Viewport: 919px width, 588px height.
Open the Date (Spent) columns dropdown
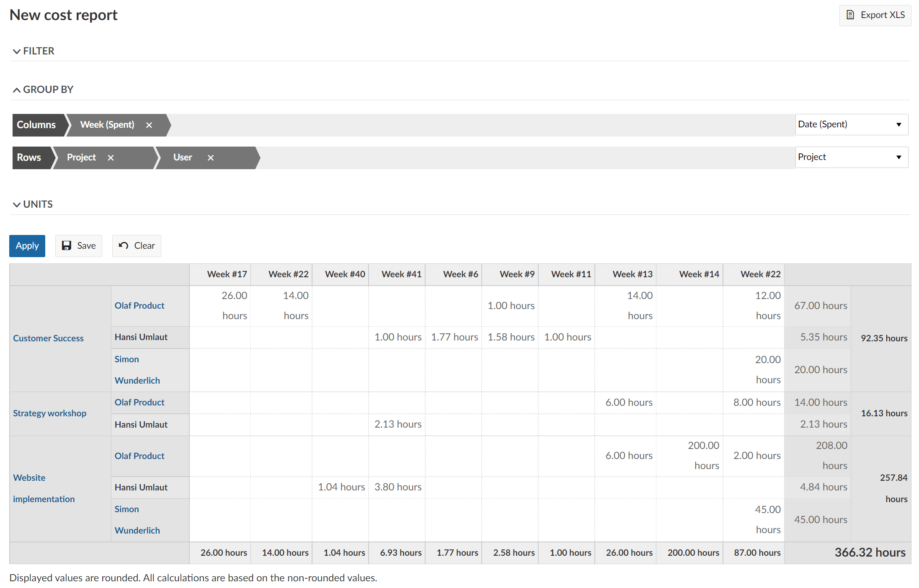(x=851, y=124)
